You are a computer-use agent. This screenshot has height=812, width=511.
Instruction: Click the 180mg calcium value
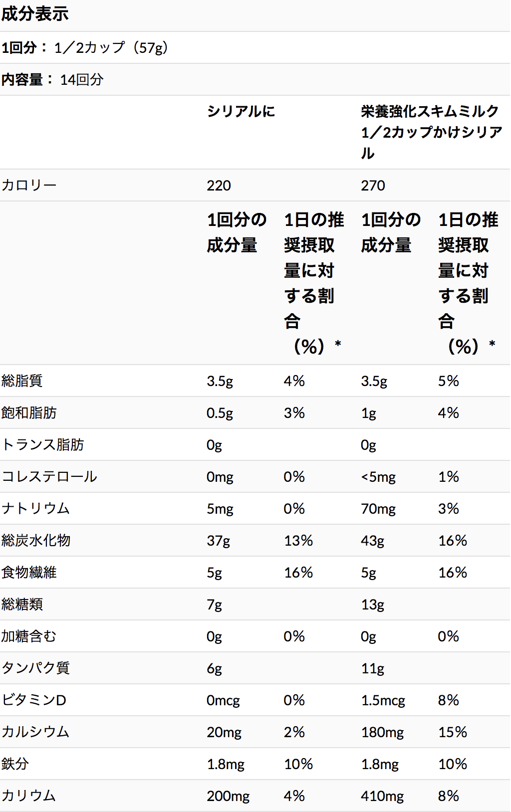point(382,732)
